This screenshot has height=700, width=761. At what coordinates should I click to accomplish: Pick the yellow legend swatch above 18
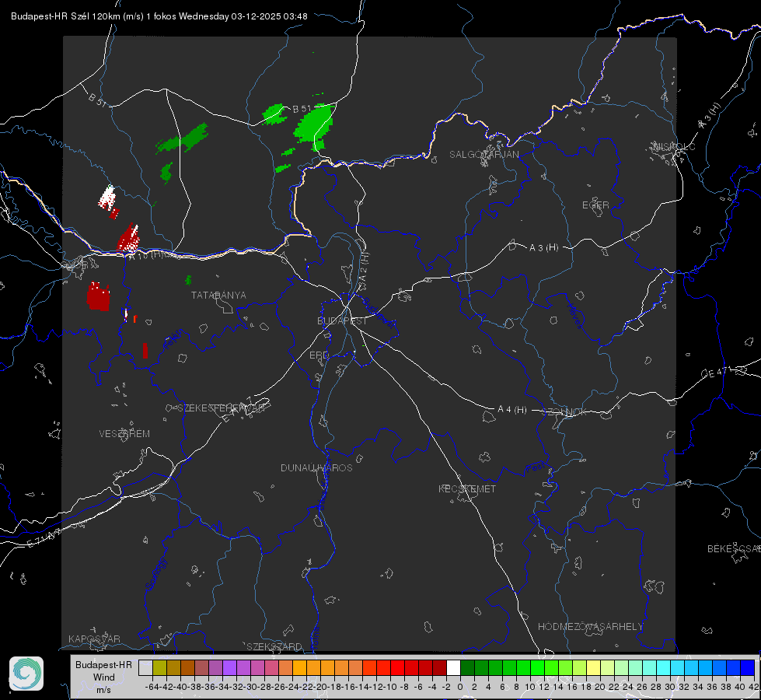(x=594, y=667)
